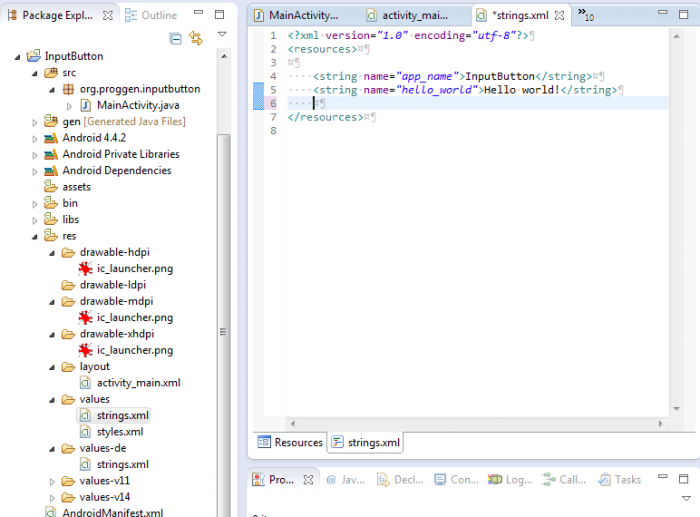
Task: Collapse the InputButton project node
Action: [18, 57]
